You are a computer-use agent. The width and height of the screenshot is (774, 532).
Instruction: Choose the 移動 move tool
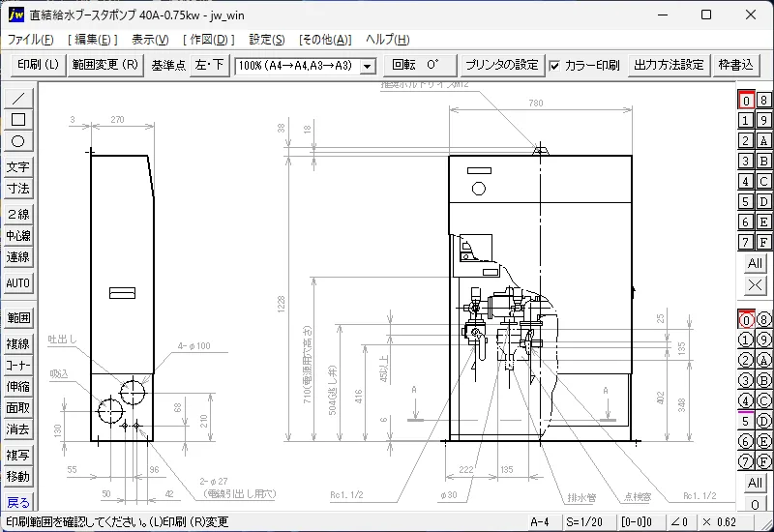[18, 477]
